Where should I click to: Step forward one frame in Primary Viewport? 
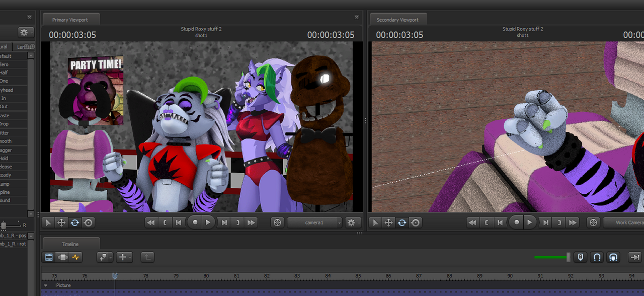tap(224, 222)
